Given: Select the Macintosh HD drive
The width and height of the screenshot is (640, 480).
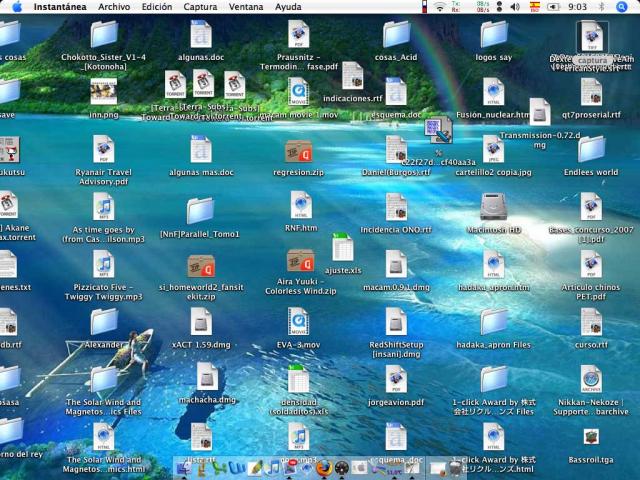Looking at the screenshot, I should coord(493,207).
